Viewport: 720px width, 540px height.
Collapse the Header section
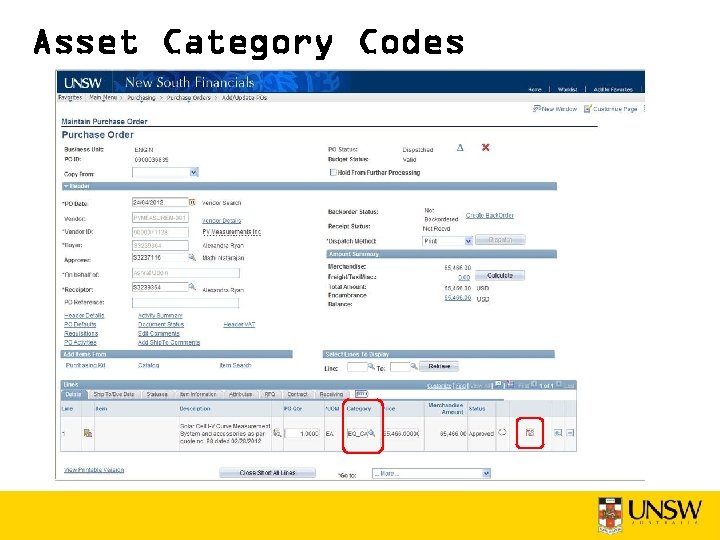point(66,186)
